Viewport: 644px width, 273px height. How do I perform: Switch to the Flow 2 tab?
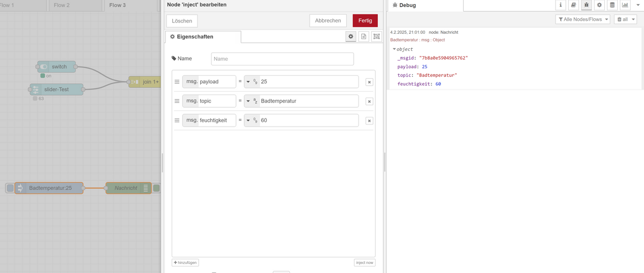pyautogui.click(x=62, y=5)
